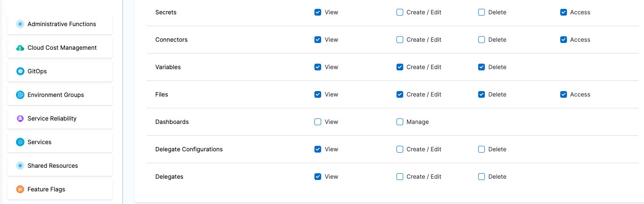
Task: Disable Delete permission for Variables
Action: point(482,67)
